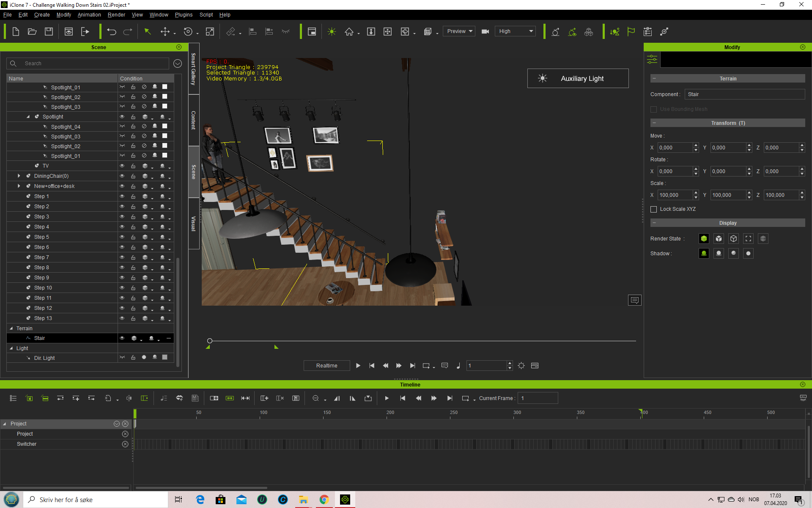
Task: Collapse the Light group in scene tree
Action: click(x=11, y=348)
